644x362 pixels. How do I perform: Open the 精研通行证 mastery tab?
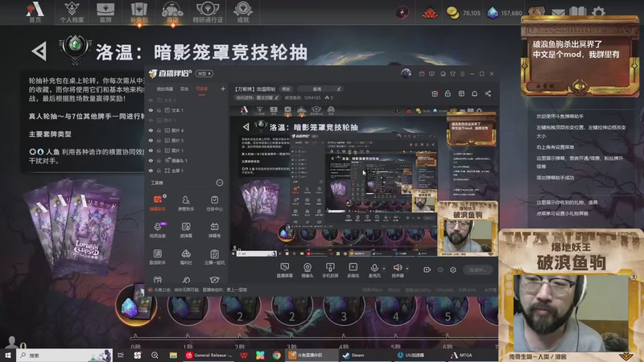coord(208,12)
